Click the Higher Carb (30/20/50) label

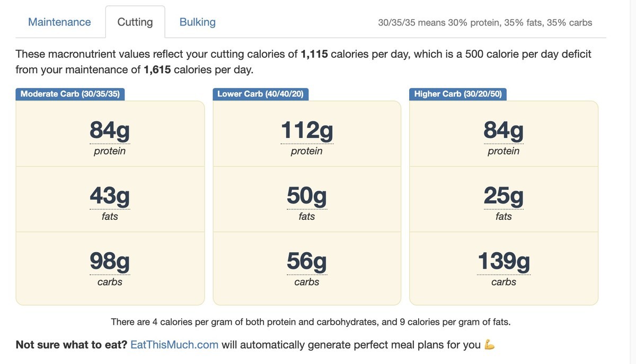(458, 94)
